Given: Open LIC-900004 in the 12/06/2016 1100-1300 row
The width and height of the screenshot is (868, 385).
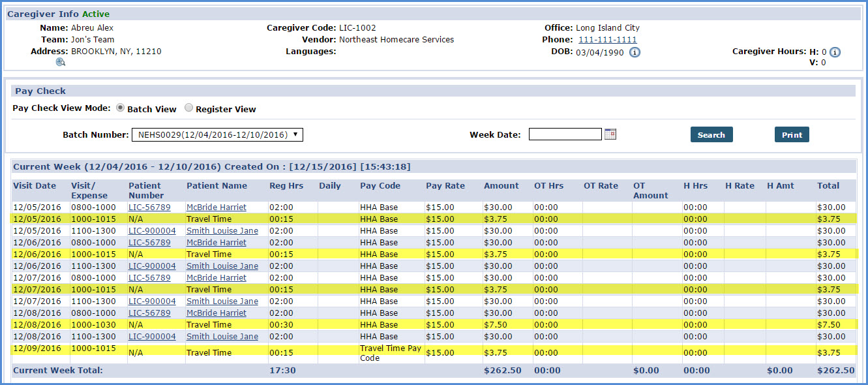Looking at the screenshot, I should pos(152,266).
